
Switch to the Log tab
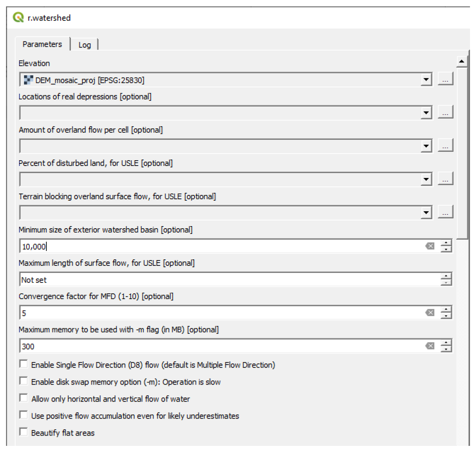tap(85, 45)
